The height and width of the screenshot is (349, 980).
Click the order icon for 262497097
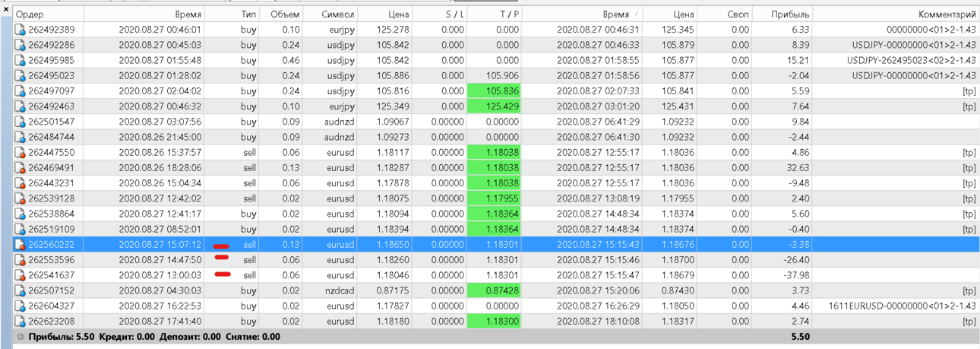(21, 91)
